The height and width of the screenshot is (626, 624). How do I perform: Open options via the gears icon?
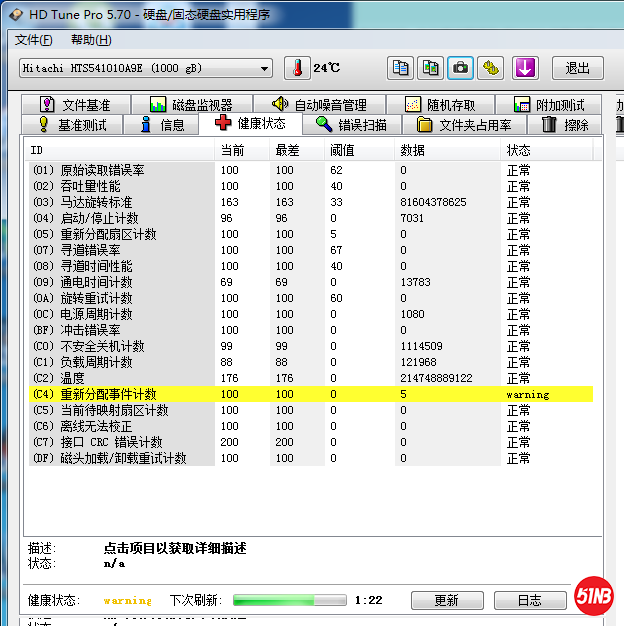click(490, 68)
